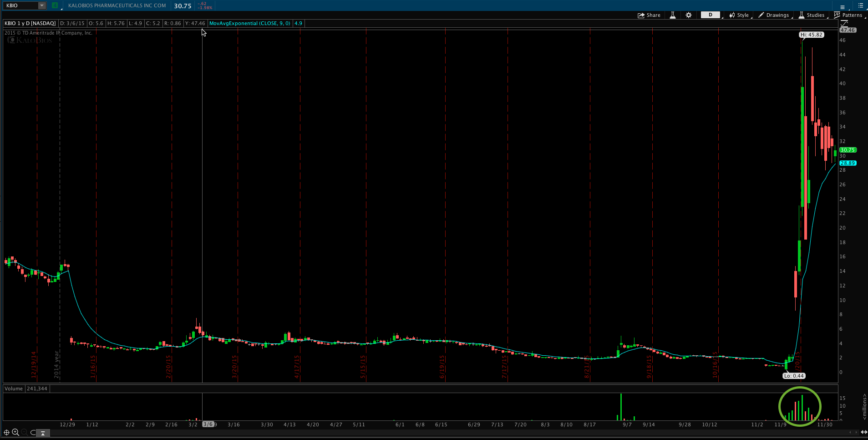Click the -1.98% change value
Screen dimensions: 868x440
point(205,8)
